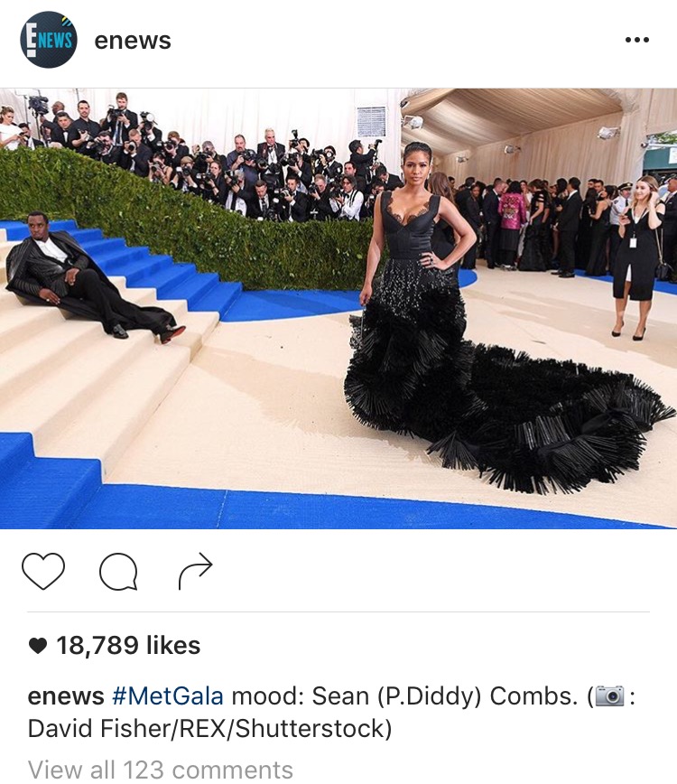This screenshot has height=784, width=677.
Task: Open the E! News profile avatar
Action: coord(49,40)
